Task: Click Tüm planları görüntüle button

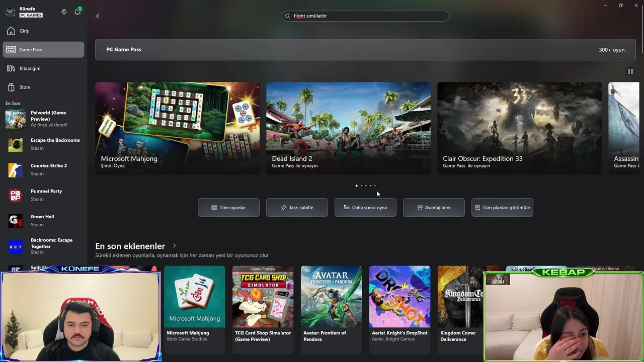Action: pyautogui.click(x=502, y=208)
